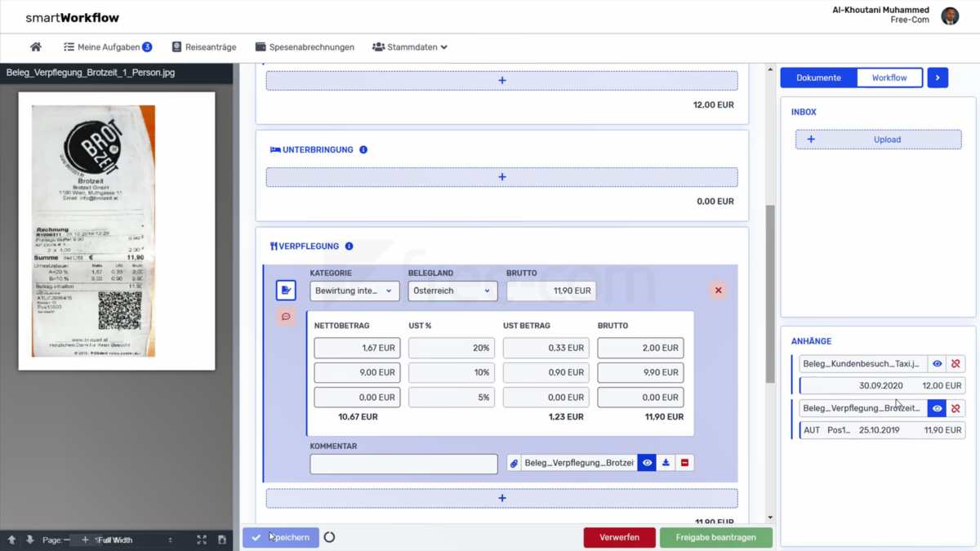Open the comment icon on the Verpflegung entry
980x551 pixels.
click(x=285, y=316)
